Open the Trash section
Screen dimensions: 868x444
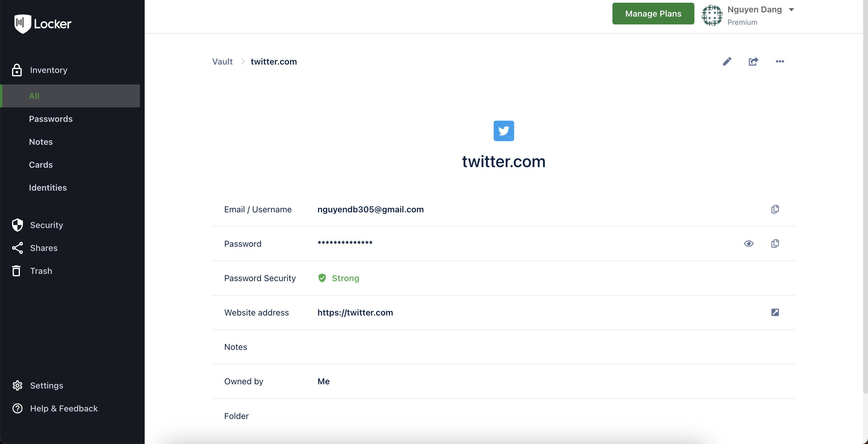41,271
